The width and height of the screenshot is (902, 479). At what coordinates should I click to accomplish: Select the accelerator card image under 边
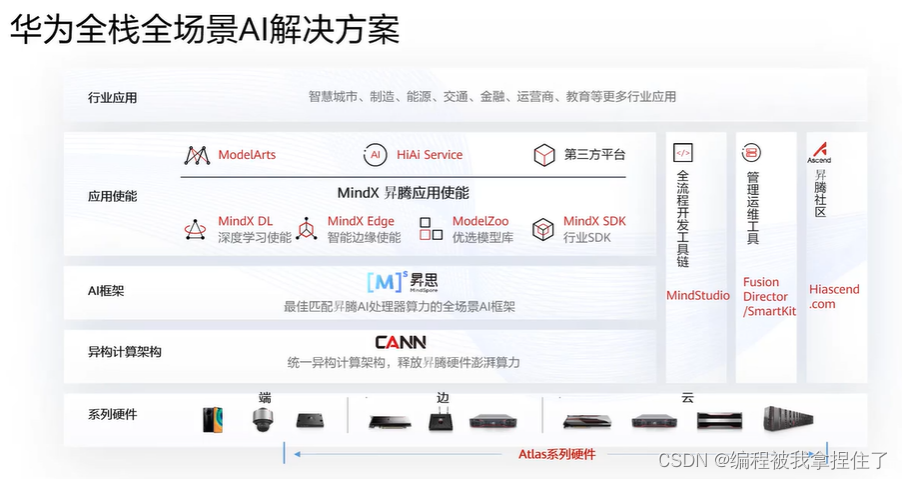pos(391,422)
